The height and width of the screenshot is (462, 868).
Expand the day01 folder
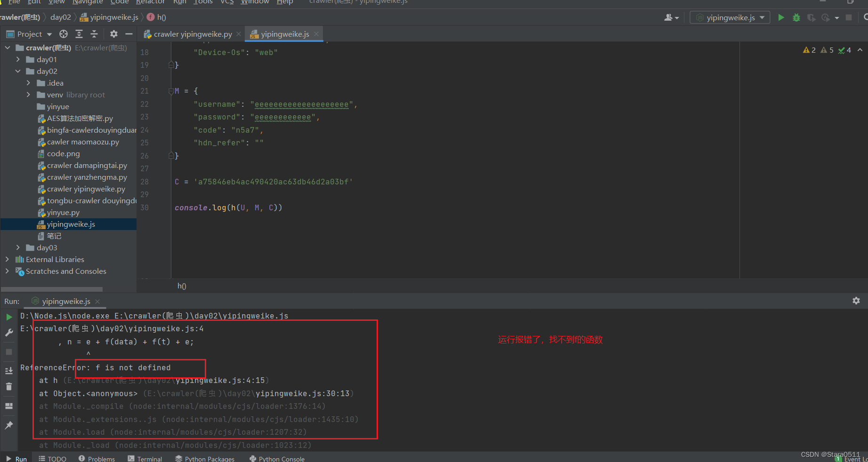18,59
